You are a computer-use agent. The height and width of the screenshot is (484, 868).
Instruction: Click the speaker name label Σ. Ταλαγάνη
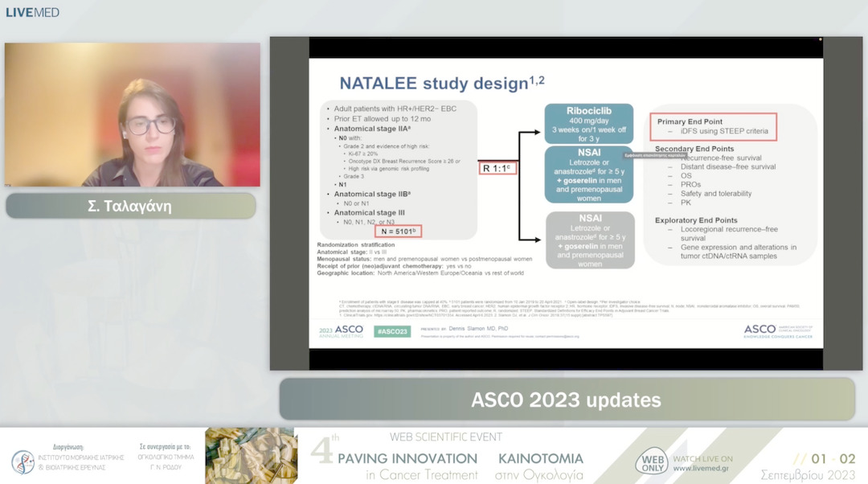coord(131,206)
